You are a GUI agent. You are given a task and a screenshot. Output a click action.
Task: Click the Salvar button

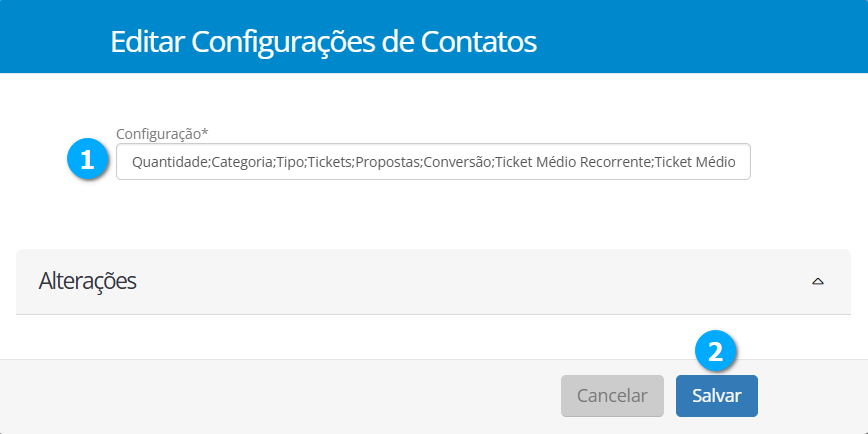pyautogui.click(x=716, y=395)
